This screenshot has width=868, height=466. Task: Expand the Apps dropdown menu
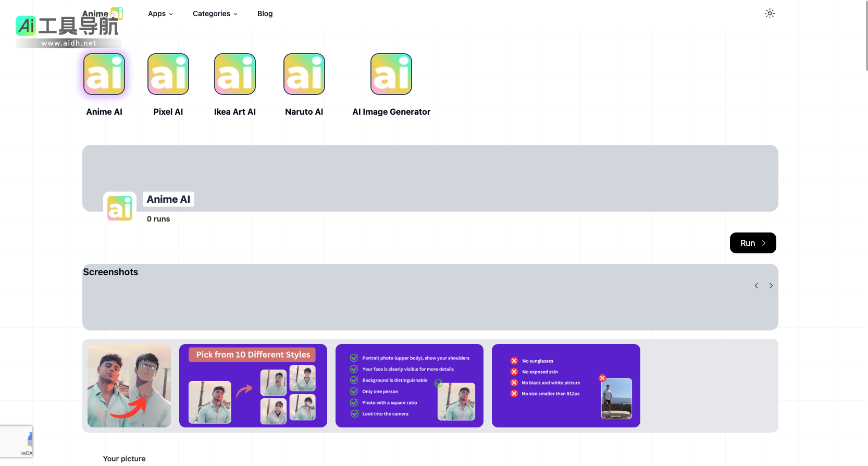point(160,14)
